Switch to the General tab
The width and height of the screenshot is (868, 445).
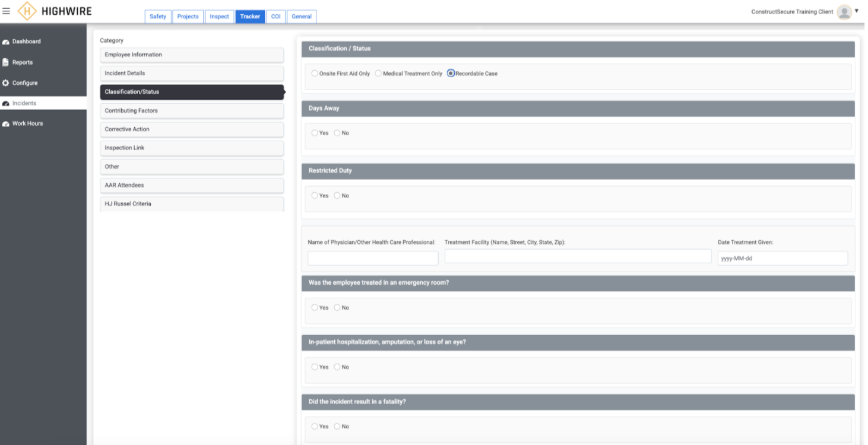tap(302, 17)
